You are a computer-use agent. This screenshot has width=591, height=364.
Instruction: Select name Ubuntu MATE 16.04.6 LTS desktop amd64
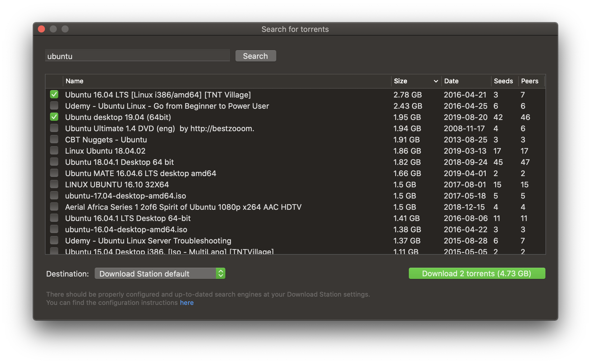pos(141,173)
